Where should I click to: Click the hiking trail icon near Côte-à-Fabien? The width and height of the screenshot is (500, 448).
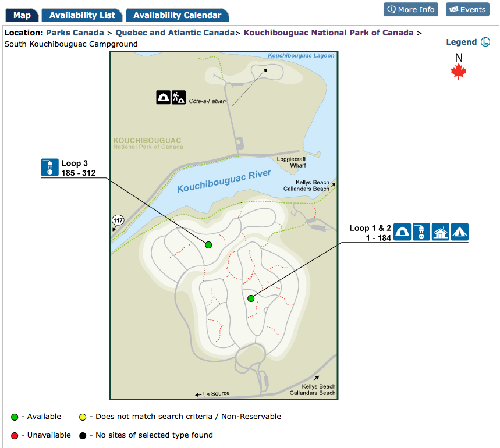click(x=179, y=97)
